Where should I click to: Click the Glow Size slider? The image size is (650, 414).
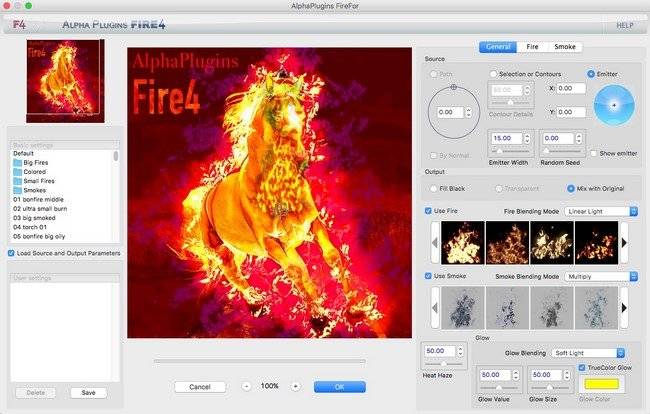549,387
